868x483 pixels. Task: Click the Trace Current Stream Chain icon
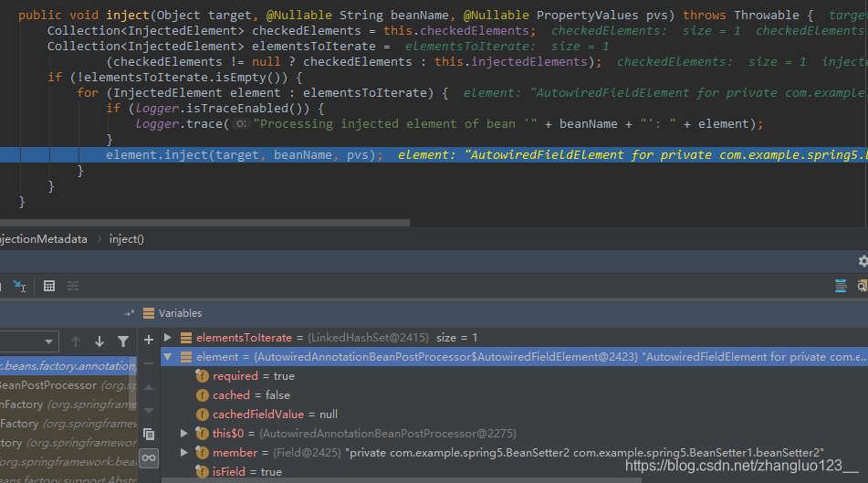pos(73,286)
